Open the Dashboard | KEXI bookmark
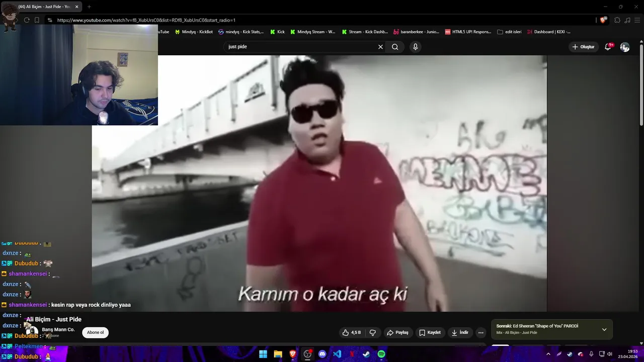 (548, 32)
